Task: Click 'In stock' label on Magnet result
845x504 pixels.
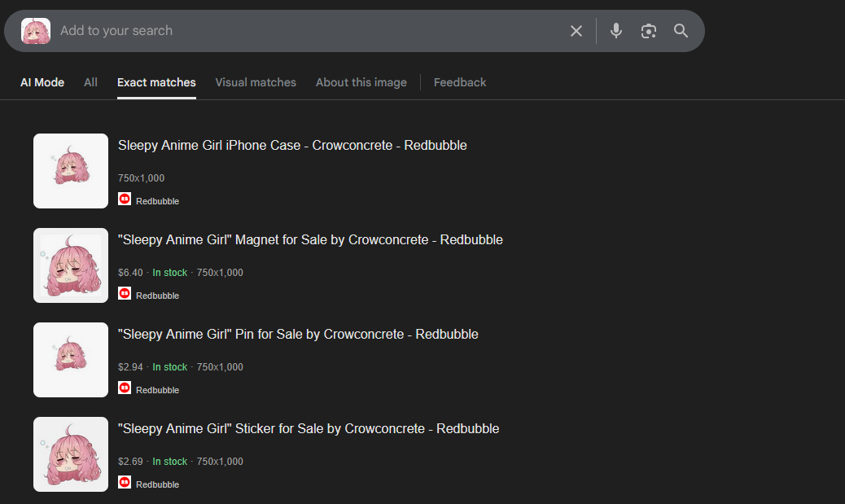Action: 170,273
